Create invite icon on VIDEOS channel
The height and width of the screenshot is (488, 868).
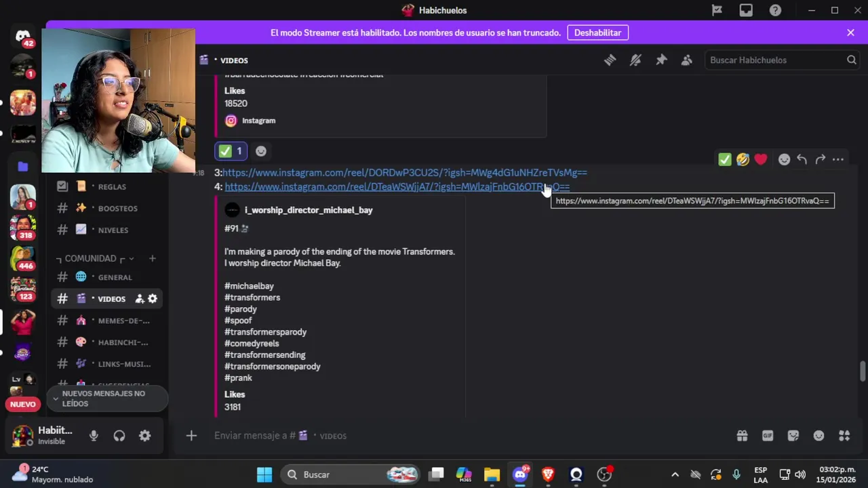(x=139, y=299)
